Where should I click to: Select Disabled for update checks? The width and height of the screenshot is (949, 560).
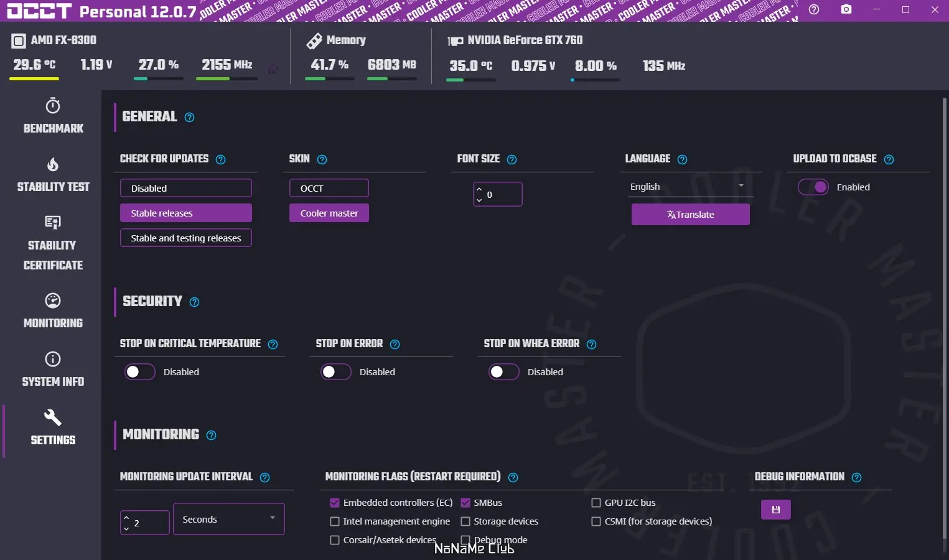tap(186, 188)
